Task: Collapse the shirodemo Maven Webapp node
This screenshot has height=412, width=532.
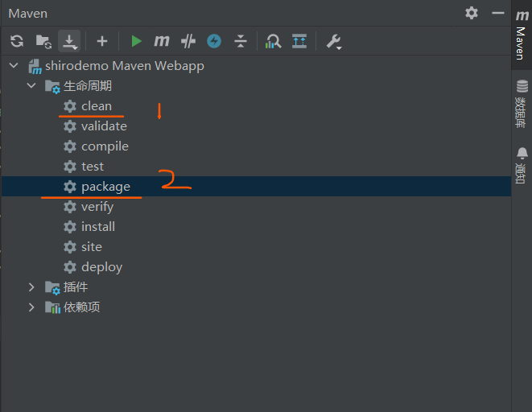Action: [x=14, y=66]
